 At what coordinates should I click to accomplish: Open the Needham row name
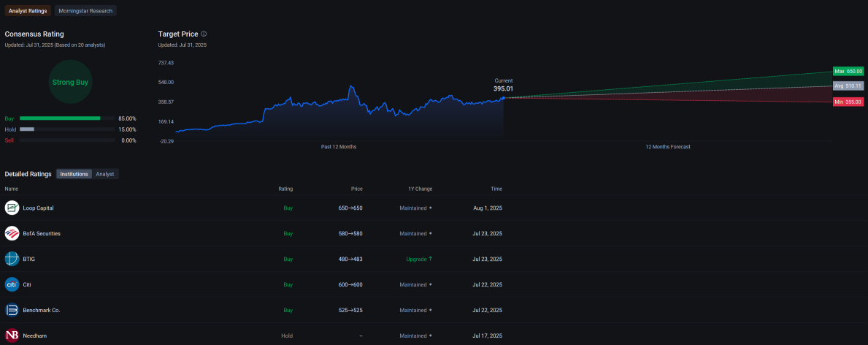34,335
